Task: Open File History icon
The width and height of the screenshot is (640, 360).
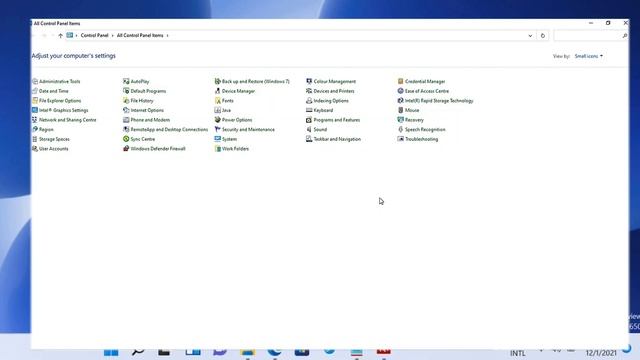Action: pos(126,100)
